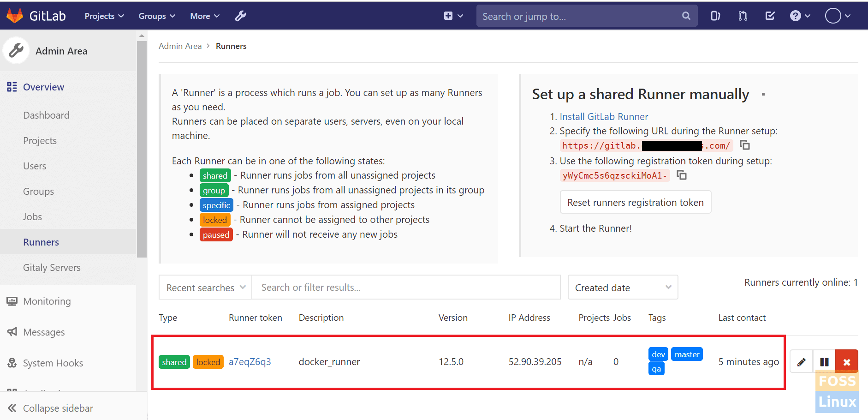Click the IP address 52.90.39.205
The image size is (868, 420).
(535, 362)
